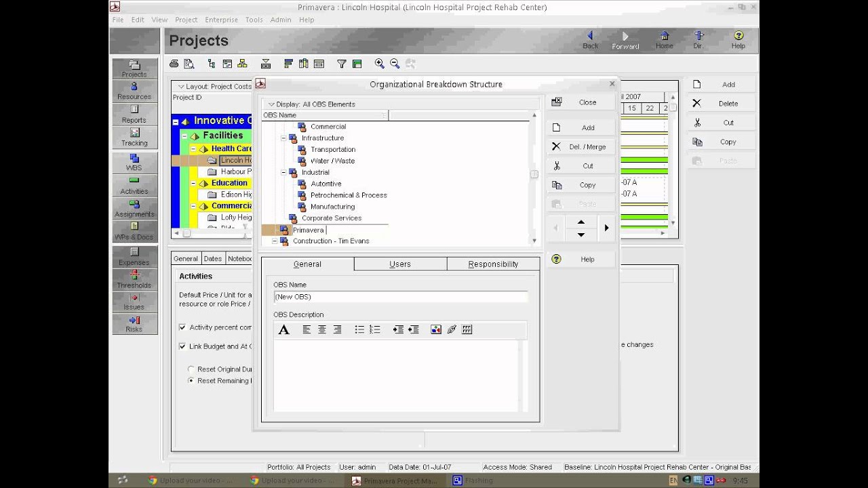The image size is (868, 488).
Task: Click the Print Preview toolbar icon
Action: click(189, 64)
